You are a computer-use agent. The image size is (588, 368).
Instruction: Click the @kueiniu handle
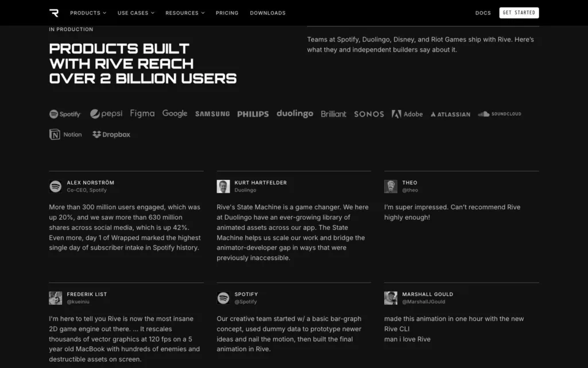click(x=78, y=301)
